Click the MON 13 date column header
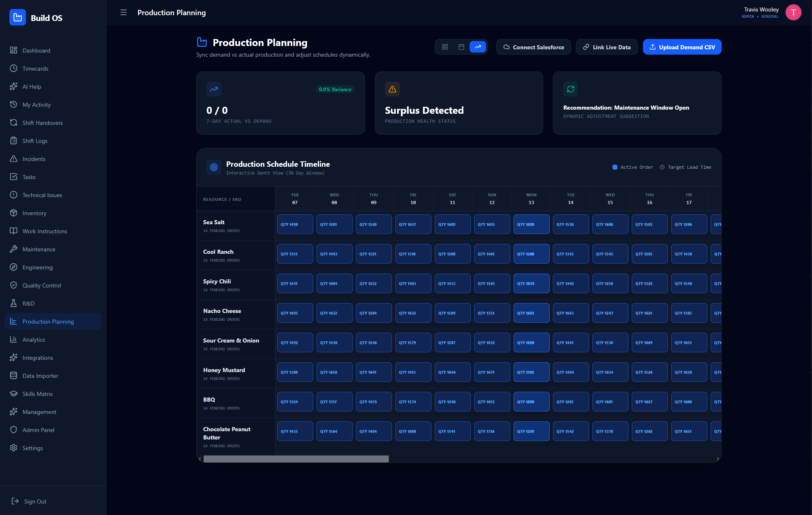 click(531, 199)
